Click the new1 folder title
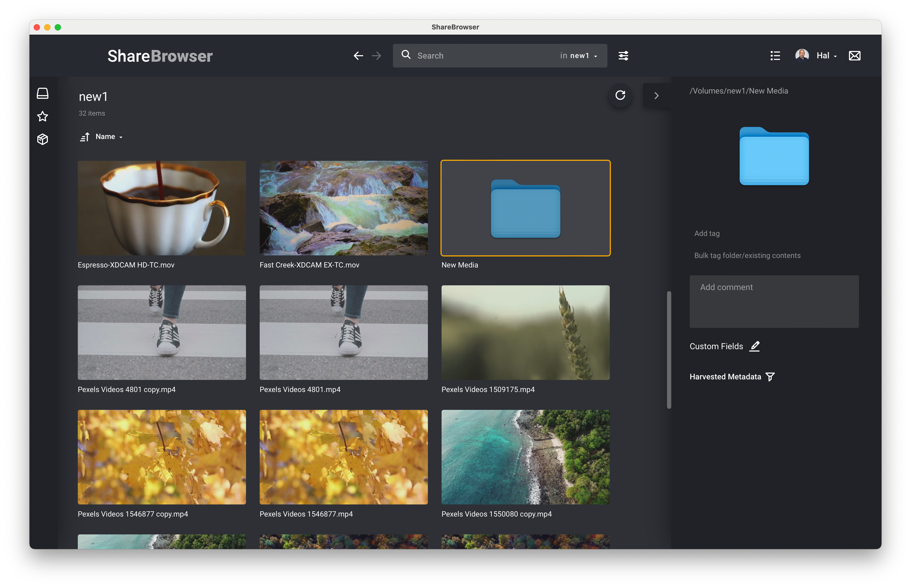 (93, 97)
